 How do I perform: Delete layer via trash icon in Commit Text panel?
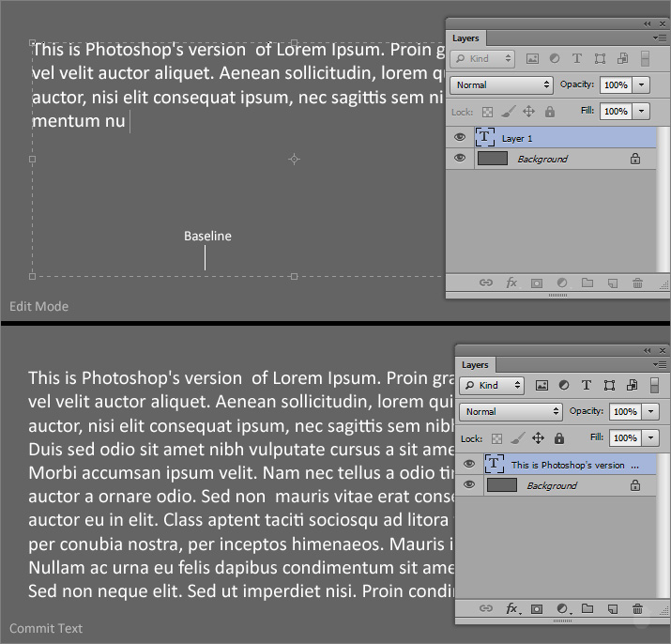[x=637, y=609]
